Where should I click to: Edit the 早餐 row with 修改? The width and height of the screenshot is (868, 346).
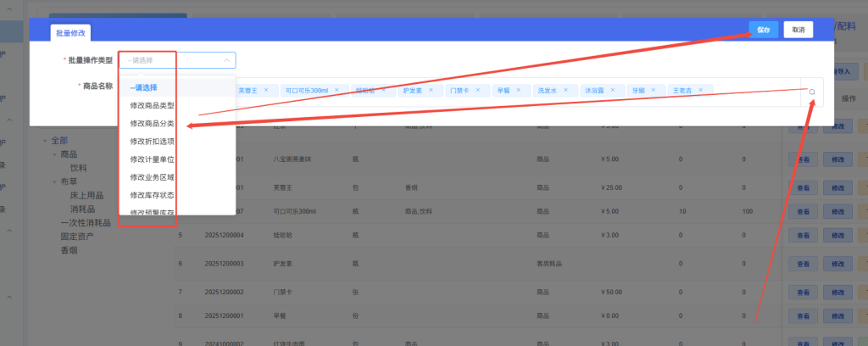tap(837, 316)
